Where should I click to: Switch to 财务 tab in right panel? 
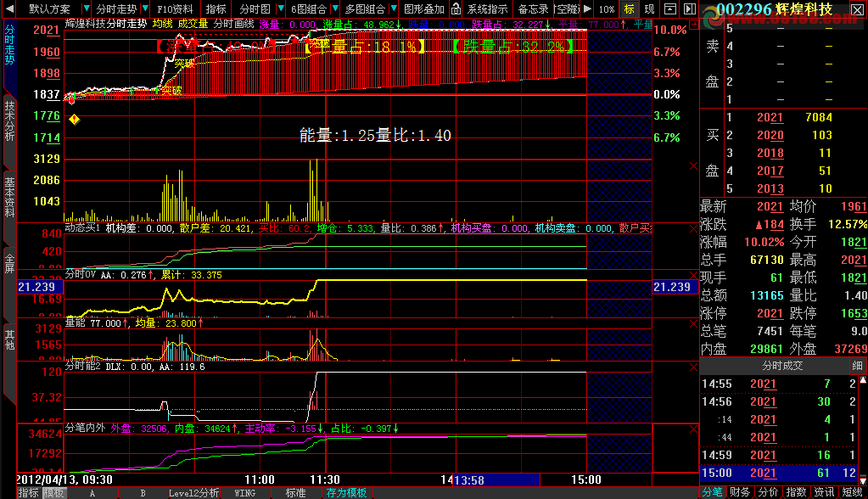tap(740, 492)
